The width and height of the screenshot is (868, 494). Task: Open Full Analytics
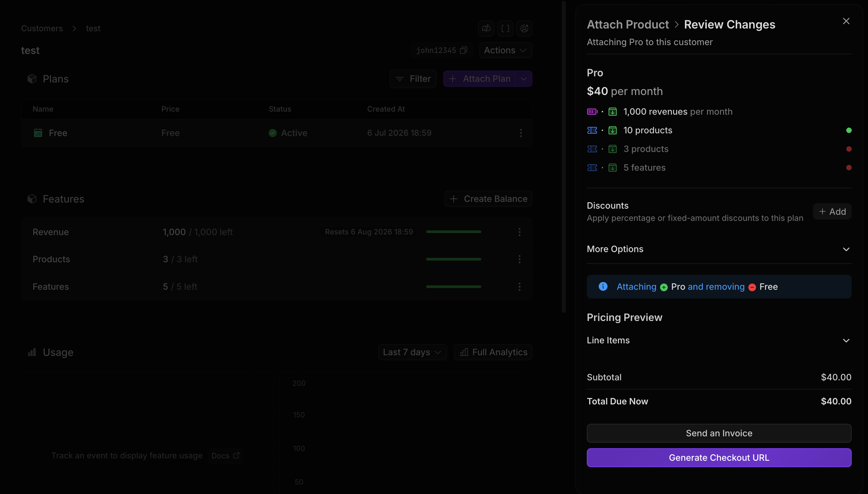tap(493, 352)
